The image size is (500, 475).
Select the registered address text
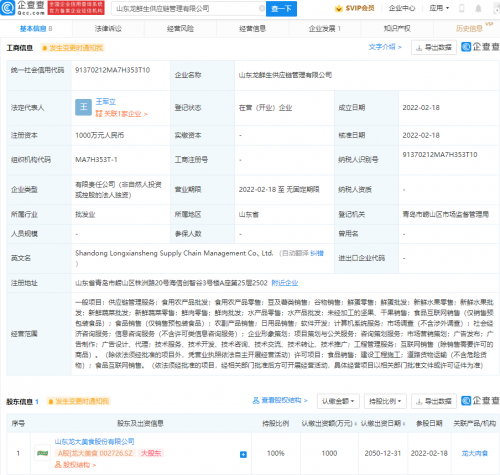(x=171, y=283)
